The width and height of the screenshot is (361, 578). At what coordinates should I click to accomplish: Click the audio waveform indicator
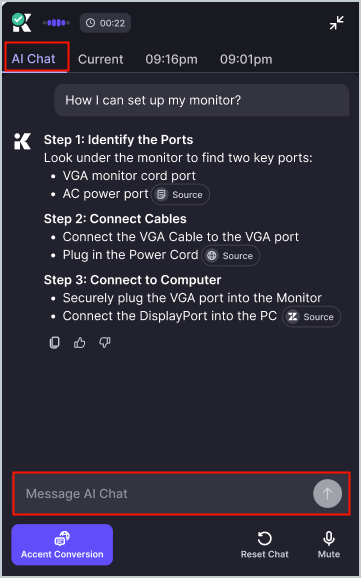(56, 23)
